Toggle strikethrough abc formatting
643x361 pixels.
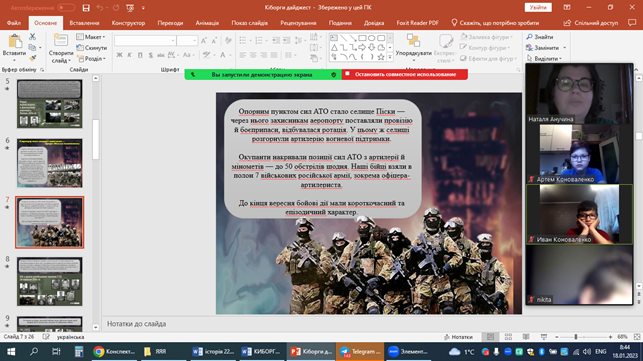click(161, 55)
